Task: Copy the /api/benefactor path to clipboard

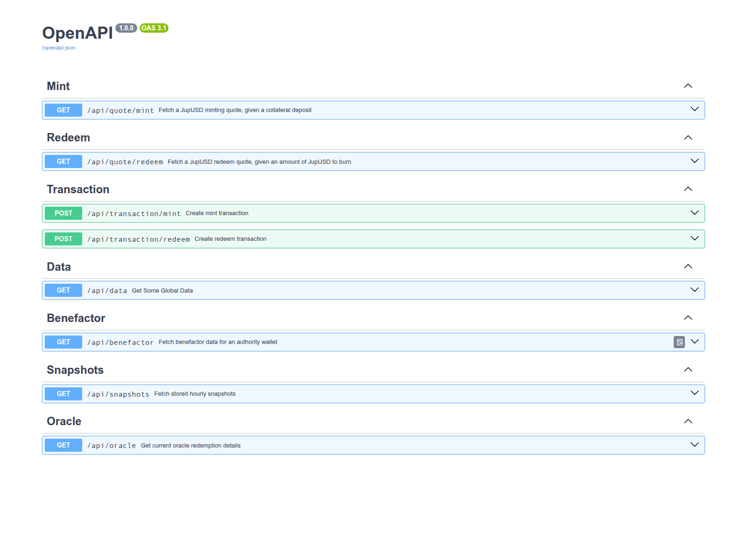Action: (679, 342)
